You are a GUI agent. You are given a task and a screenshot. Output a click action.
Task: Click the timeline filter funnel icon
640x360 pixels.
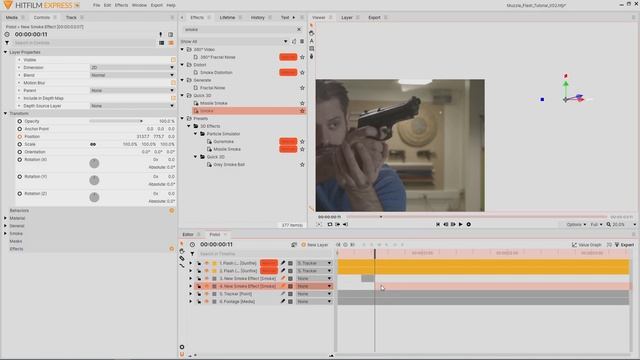192,253
